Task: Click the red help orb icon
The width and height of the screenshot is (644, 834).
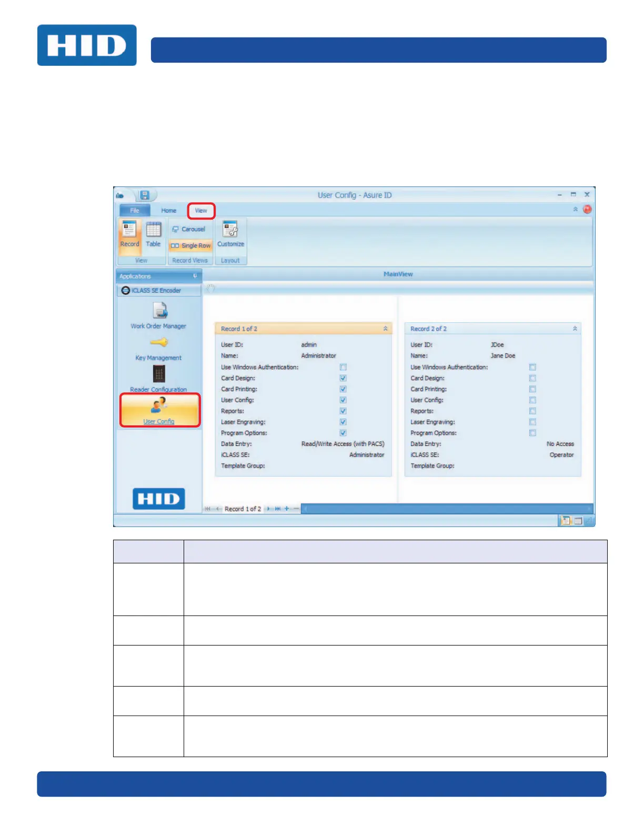Action: click(x=587, y=210)
